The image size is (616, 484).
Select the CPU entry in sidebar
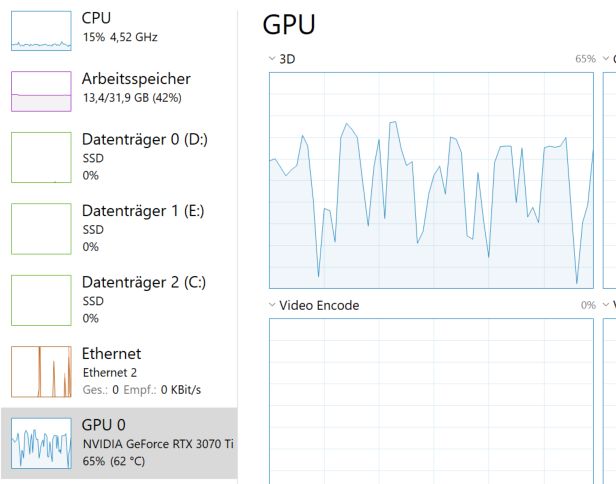pyautogui.click(x=120, y=27)
